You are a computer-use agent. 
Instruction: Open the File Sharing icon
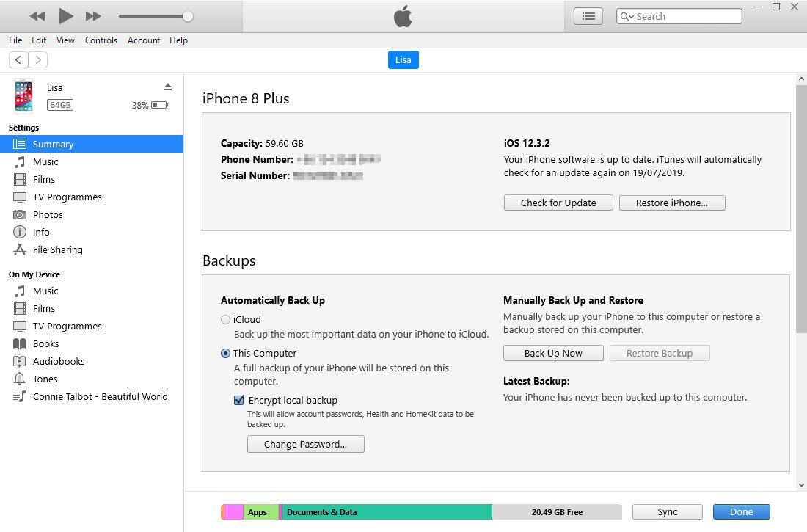[20, 249]
